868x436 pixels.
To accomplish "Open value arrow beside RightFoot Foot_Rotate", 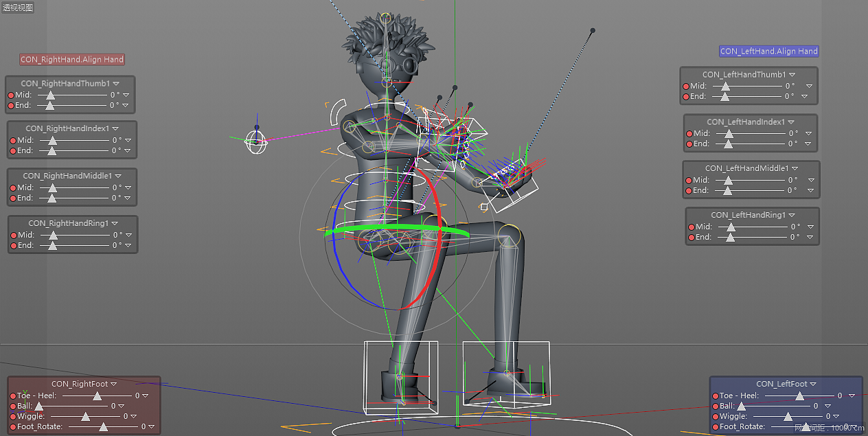I will tap(151, 426).
